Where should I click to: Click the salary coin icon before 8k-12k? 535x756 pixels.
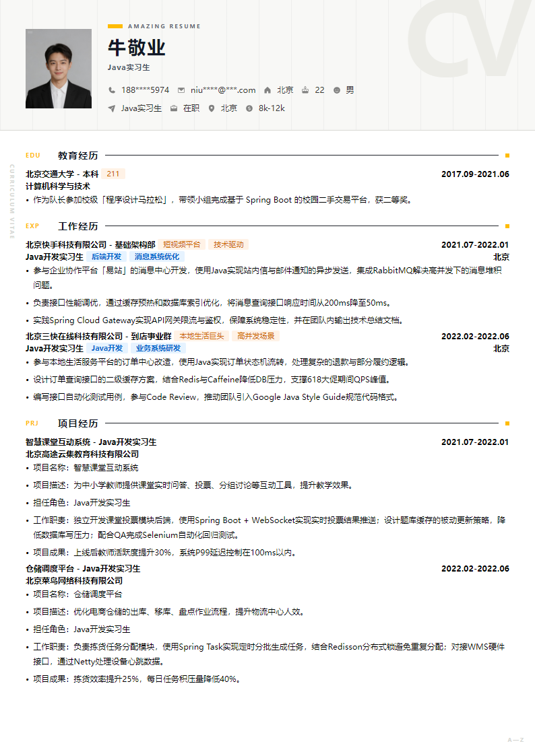[249, 108]
